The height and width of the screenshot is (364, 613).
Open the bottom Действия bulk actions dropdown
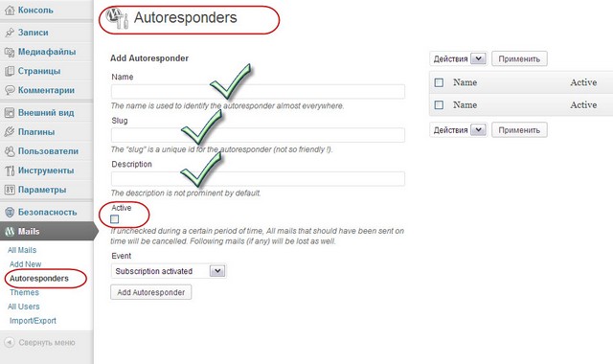pos(459,130)
